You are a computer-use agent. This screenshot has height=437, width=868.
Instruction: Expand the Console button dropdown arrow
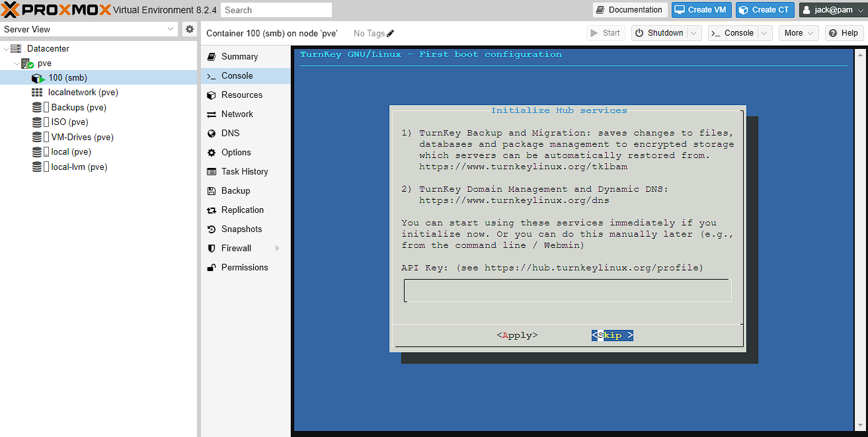pyautogui.click(x=765, y=33)
